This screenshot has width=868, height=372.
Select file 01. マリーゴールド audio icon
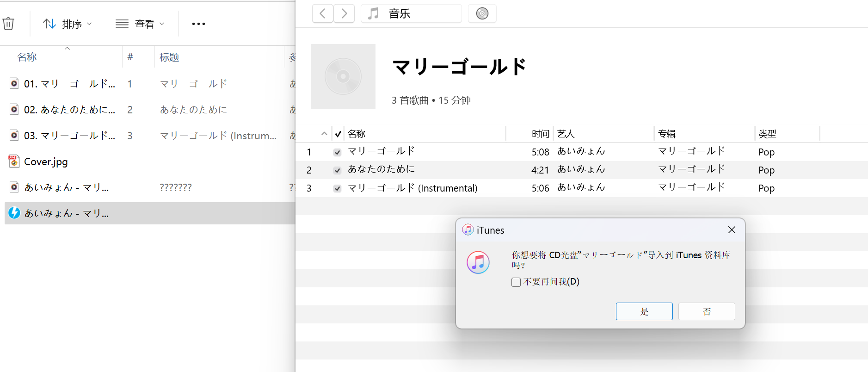pos(14,84)
